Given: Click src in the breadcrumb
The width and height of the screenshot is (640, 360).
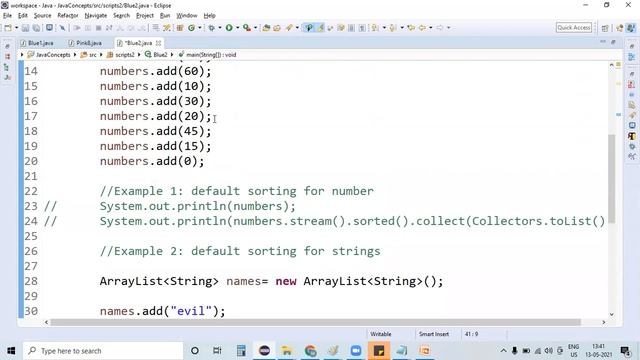Looking at the screenshot, I should tap(93, 55).
